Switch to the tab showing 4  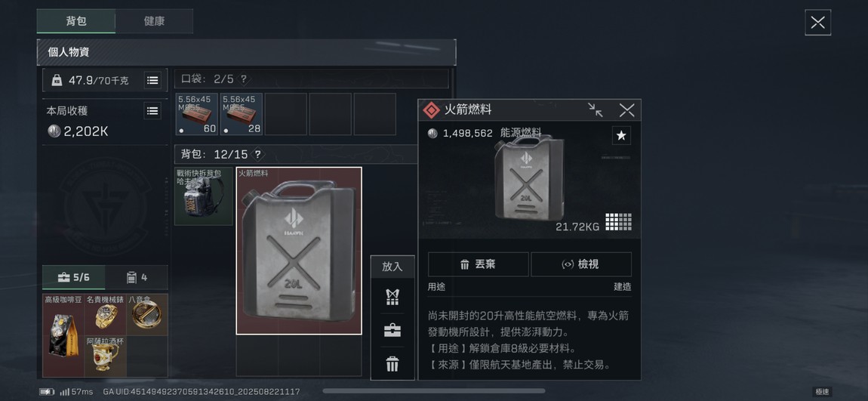click(137, 277)
